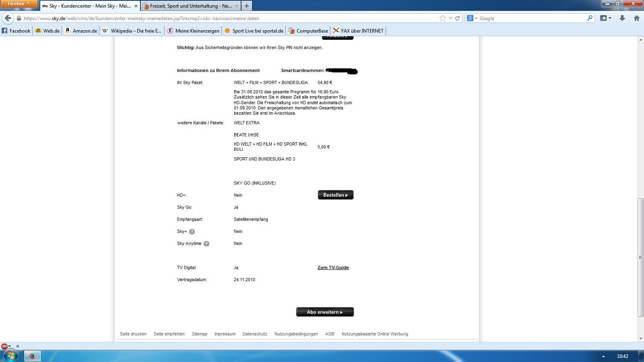
Task: Reload page with the refresh icon
Action: pyautogui.click(x=457, y=18)
